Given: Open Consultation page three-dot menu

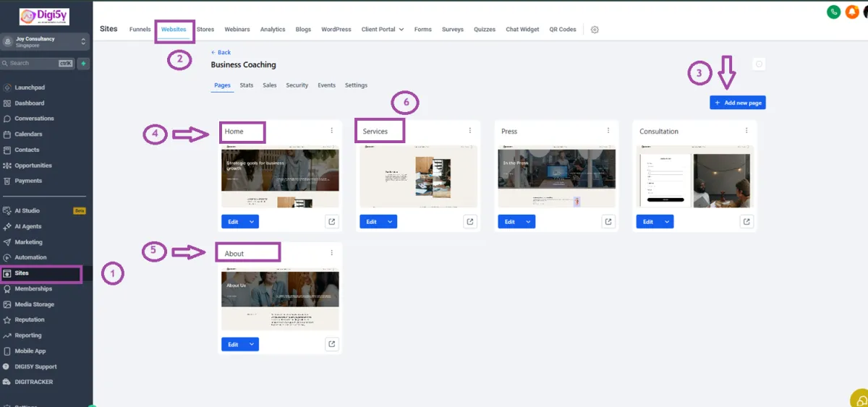Looking at the screenshot, I should [746, 131].
